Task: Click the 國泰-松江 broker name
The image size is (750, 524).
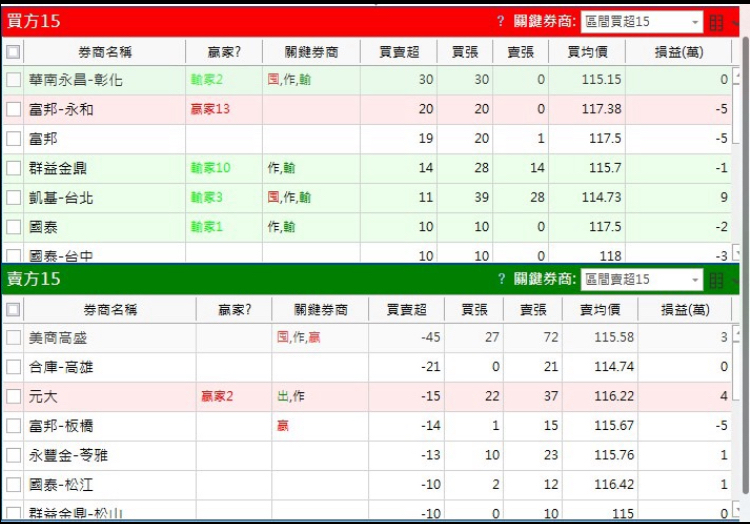Action: (x=61, y=485)
